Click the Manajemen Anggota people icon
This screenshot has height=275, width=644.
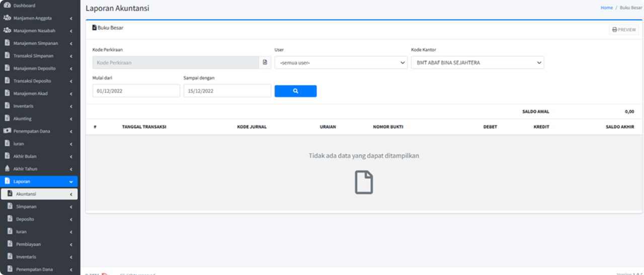[7, 18]
